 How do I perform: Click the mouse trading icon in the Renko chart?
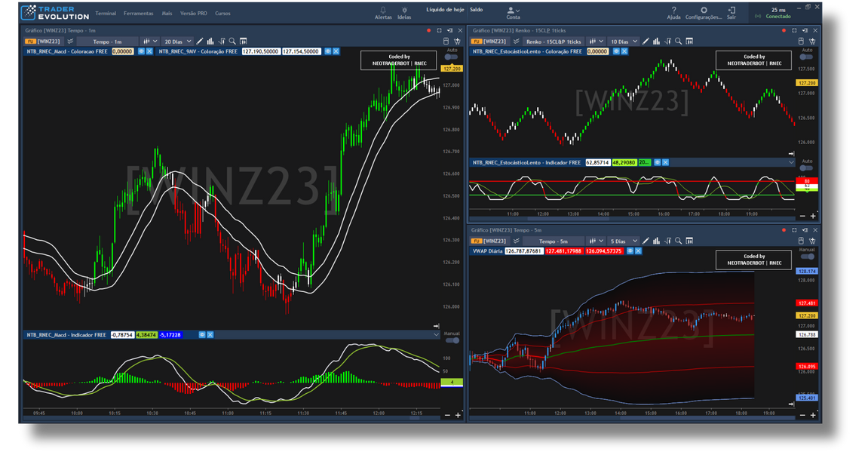click(802, 42)
